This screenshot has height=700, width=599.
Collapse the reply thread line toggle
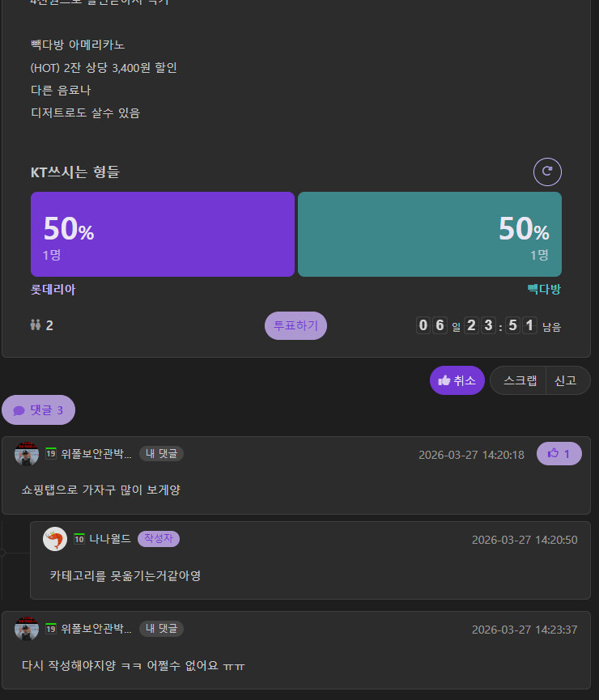click(x=2, y=553)
